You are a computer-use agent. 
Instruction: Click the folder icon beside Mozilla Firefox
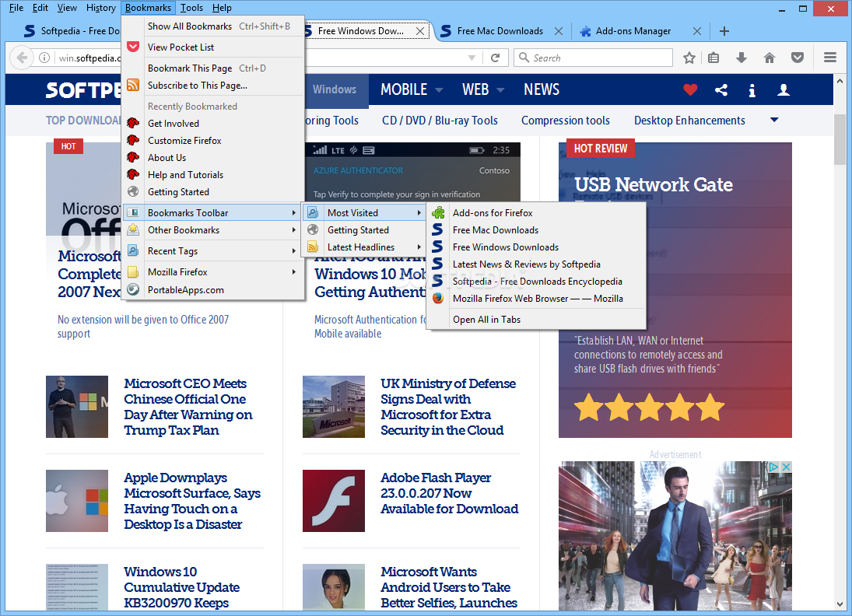pyautogui.click(x=133, y=271)
